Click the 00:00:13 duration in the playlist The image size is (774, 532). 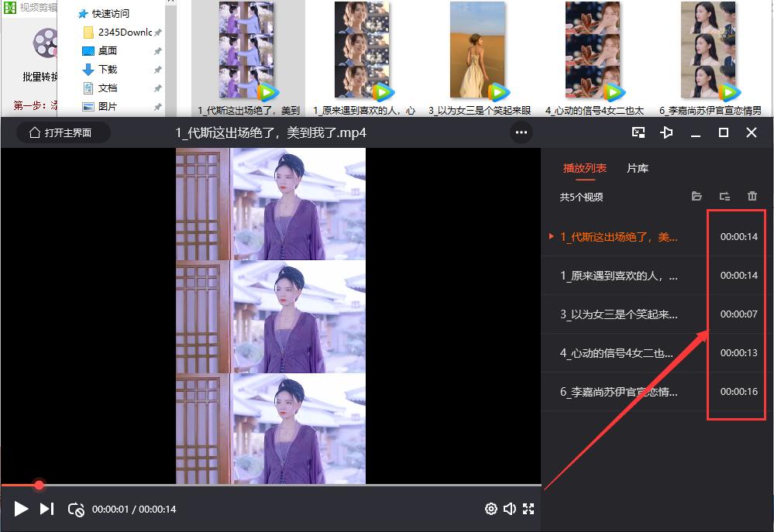click(x=738, y=353)
